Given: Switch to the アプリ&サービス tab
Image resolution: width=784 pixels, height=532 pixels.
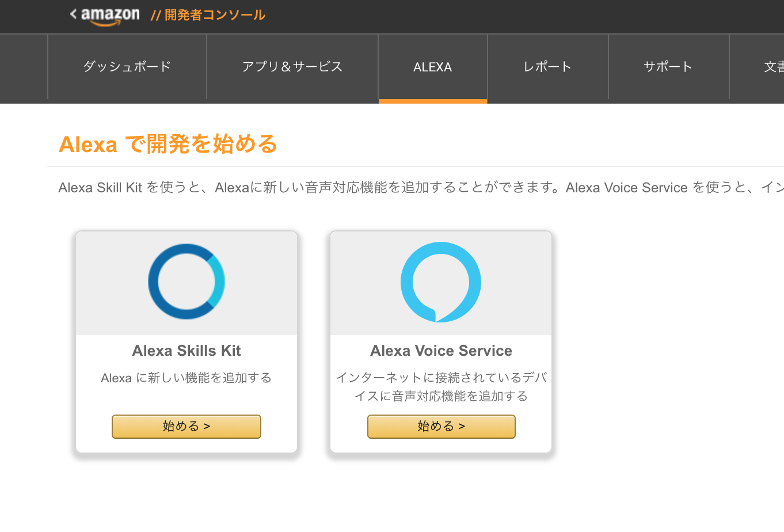Looking at the screenshot, I should 292,67.
